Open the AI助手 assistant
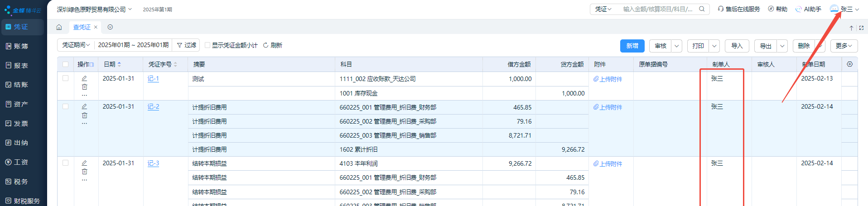This screenshot has width=868, height=206. pyautogui.click(x=808, y=9)
